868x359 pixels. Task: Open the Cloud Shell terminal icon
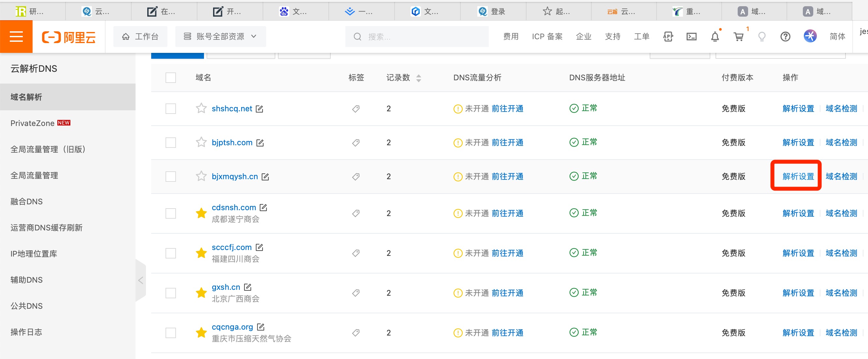pyautogui.click(x=691, y=37)
